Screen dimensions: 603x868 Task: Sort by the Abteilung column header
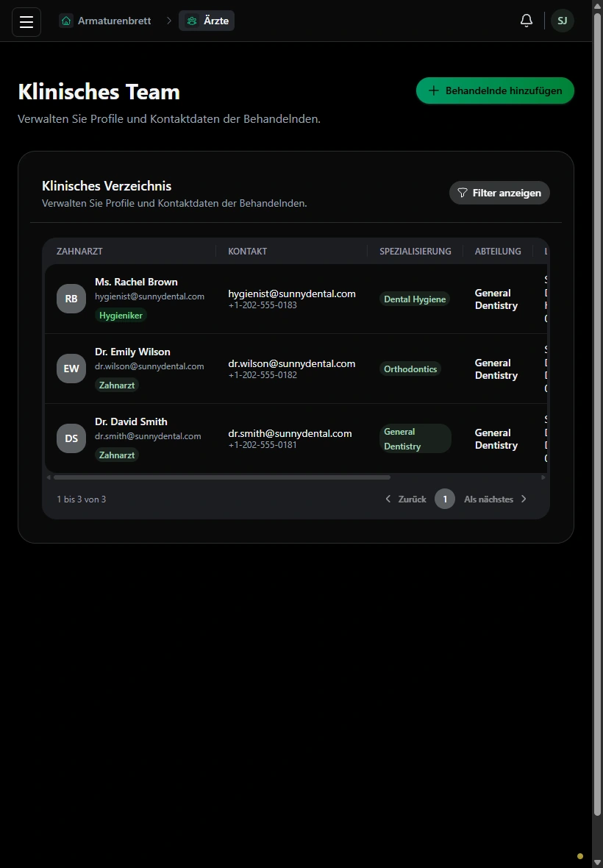pyautogui.click(x=498, y=252)
